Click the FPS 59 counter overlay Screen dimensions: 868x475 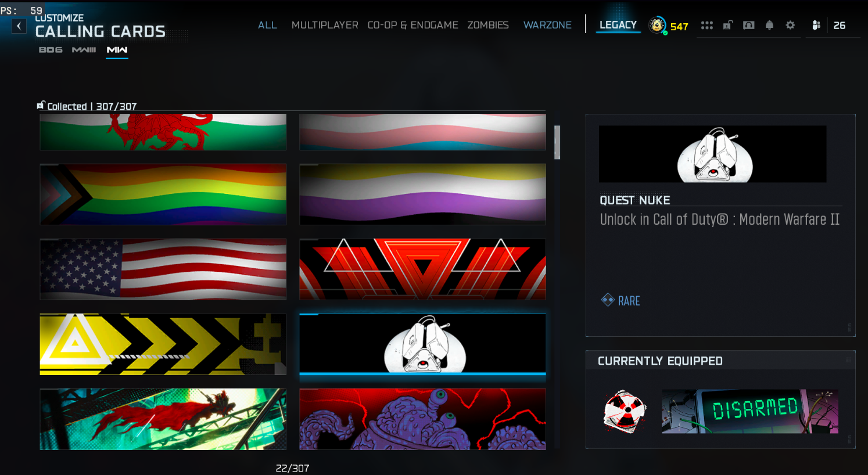click(21, 10)
